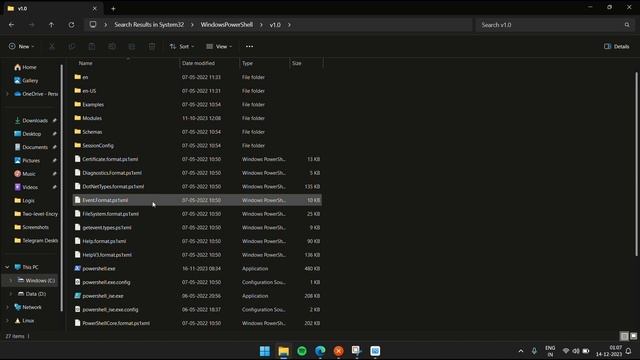Toggle the Details pane
This screenshot has width=640, height=360.
617,47
